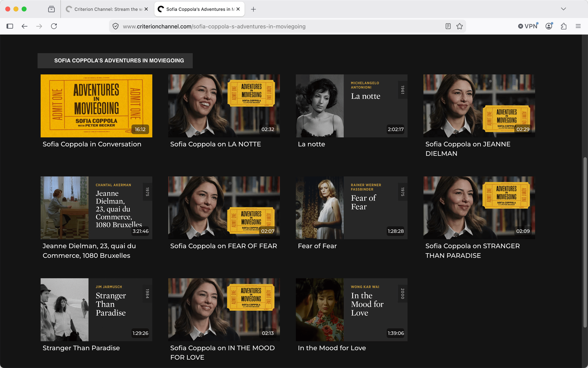Reload the current page

tap(54, 26)
